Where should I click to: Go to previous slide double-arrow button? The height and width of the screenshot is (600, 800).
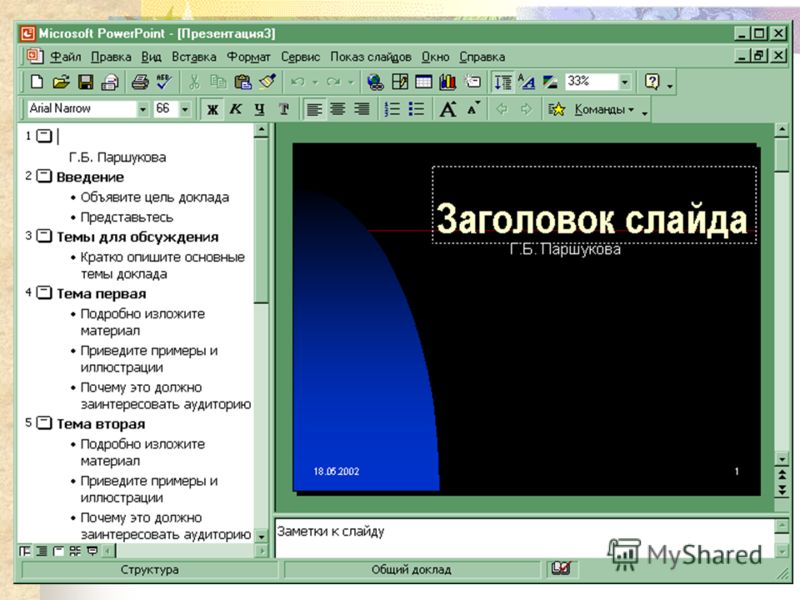tap(782, 476)
